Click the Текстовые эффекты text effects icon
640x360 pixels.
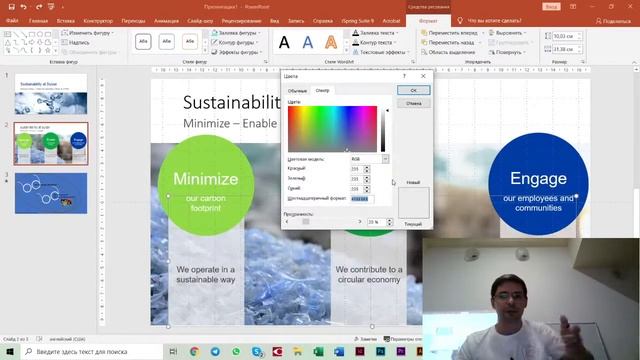coord(356,52)
